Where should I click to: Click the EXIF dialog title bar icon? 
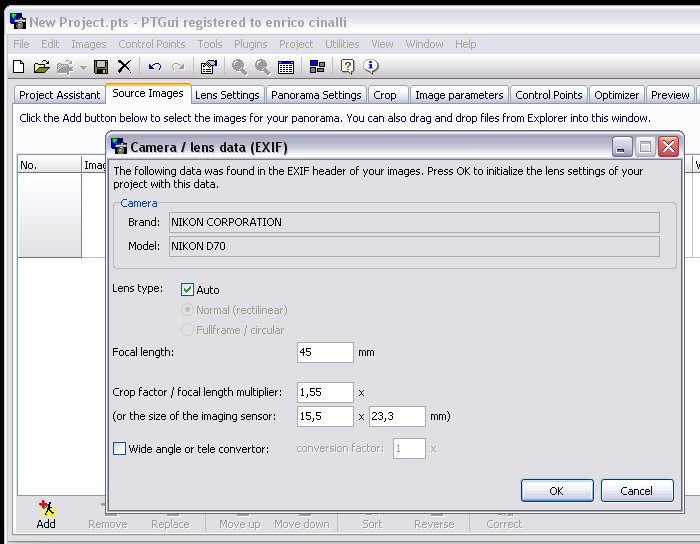tap(119, 146)
